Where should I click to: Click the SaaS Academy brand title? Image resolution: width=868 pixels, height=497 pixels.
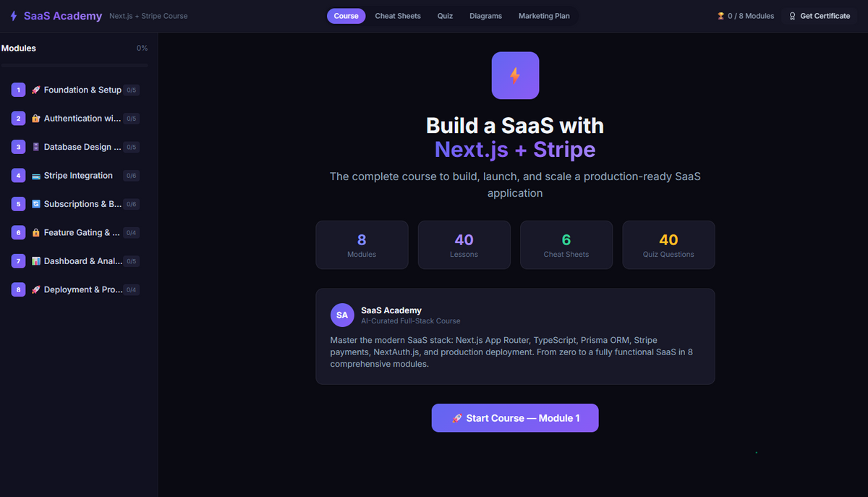[x=63, y=16]
